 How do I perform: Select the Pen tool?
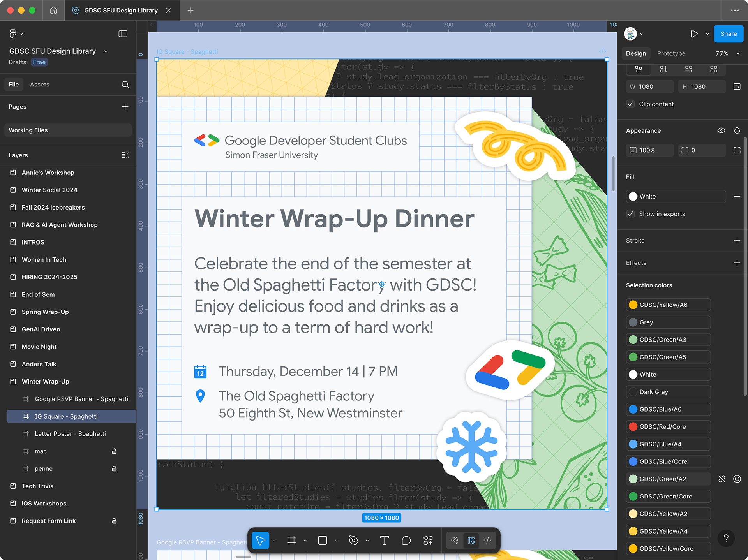click(x=353, y=541)
